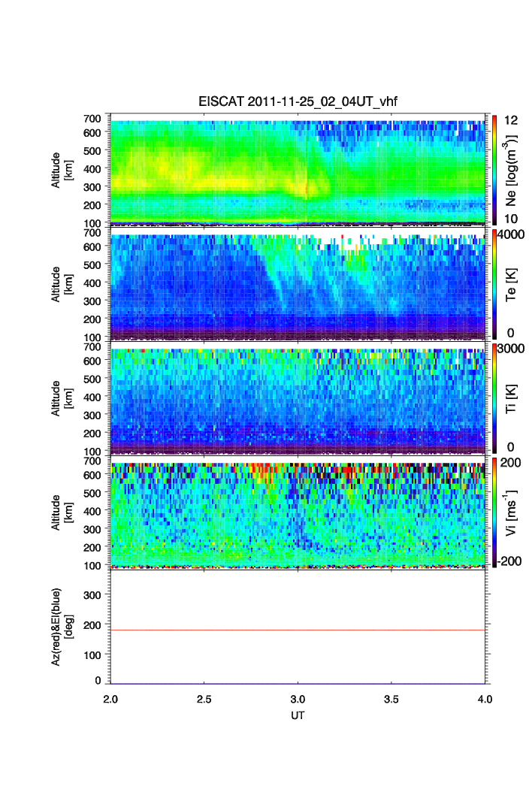Click the electron temperature (Te) panel
This screenshot has height=798, width=532.
click(298, 284)
